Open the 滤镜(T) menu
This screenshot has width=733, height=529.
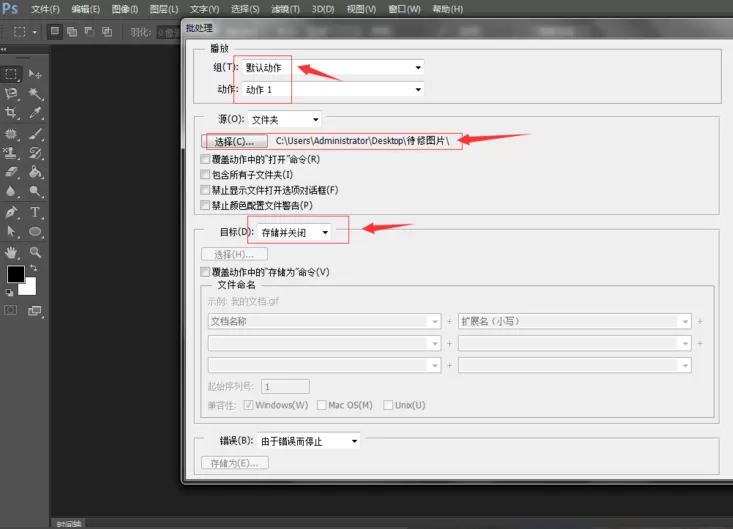click(x=285, y=9)
